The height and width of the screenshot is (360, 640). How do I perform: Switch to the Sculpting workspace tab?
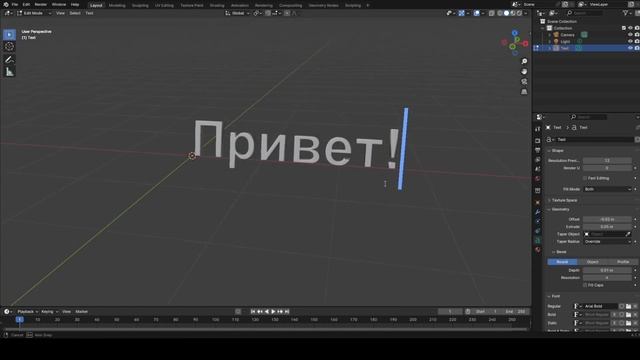click(140, 5)
